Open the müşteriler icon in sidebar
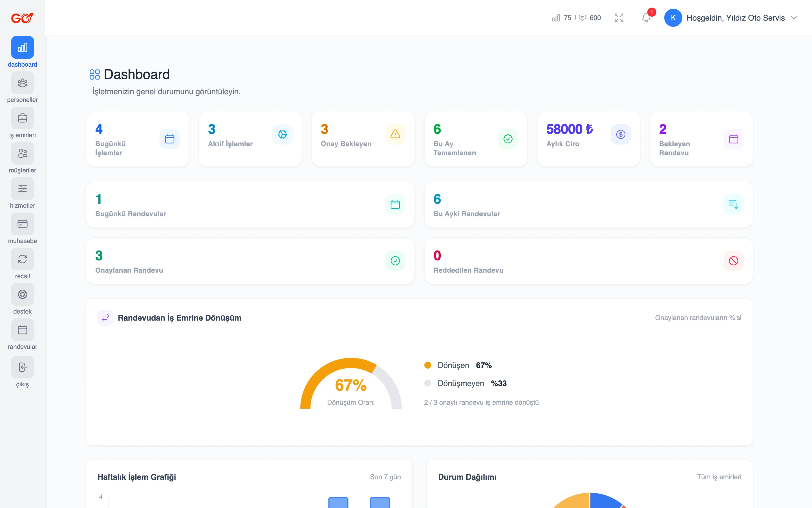Image resolution: width=812 pixels, height=508 pixels. tap(23, 153)
